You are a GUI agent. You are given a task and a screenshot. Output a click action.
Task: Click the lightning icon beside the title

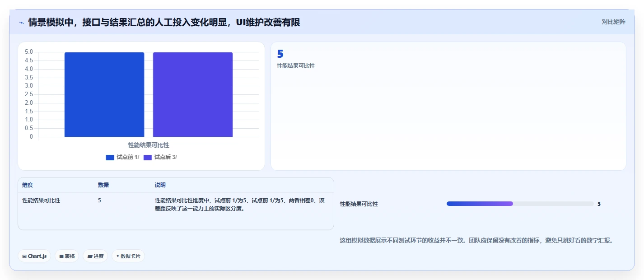pyautogui.click(x=21, y=23)
